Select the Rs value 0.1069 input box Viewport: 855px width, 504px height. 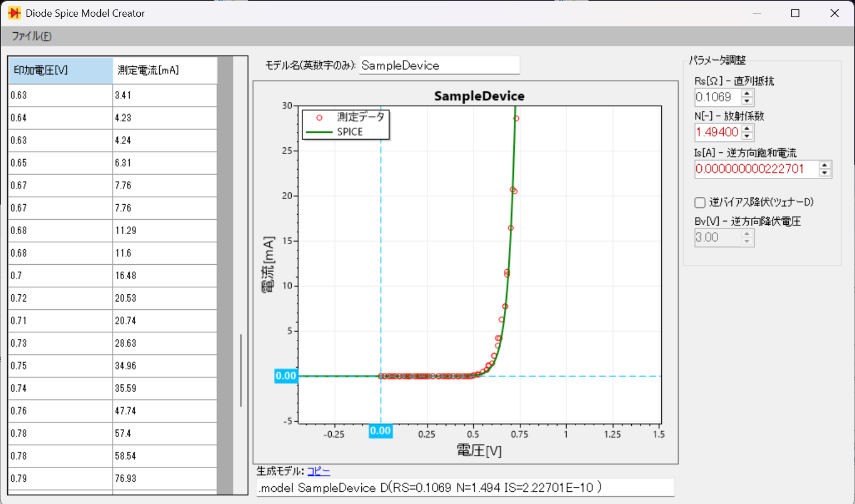pos(718,97)
